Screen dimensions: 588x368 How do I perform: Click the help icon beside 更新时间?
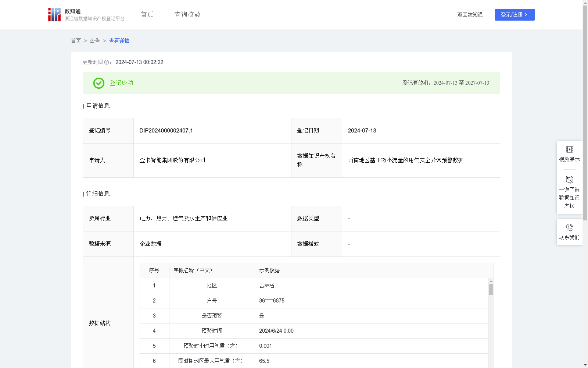[x=107, y=62]
